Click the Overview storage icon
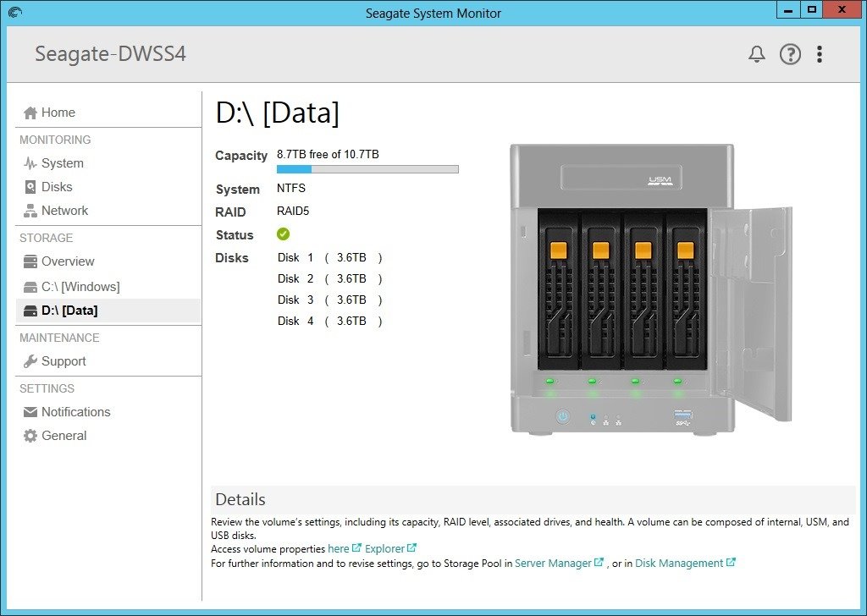Screen dimensions: 867x616 click(30, 261)
